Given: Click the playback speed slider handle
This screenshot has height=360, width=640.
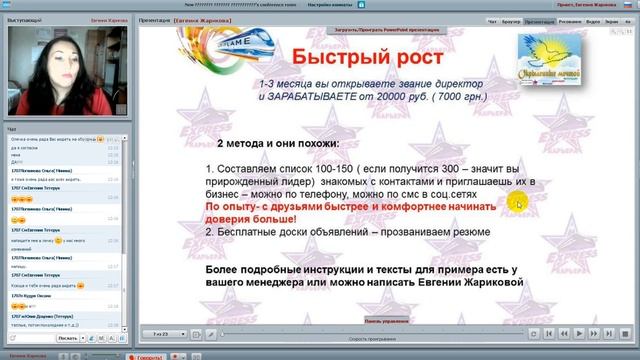Looking at the screenshot, I should pyautogui.click(x=222, y=334).
